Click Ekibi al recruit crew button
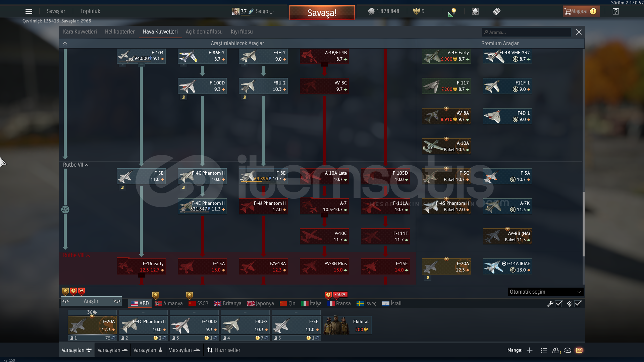The image size is (644, 362). [347, 325]
